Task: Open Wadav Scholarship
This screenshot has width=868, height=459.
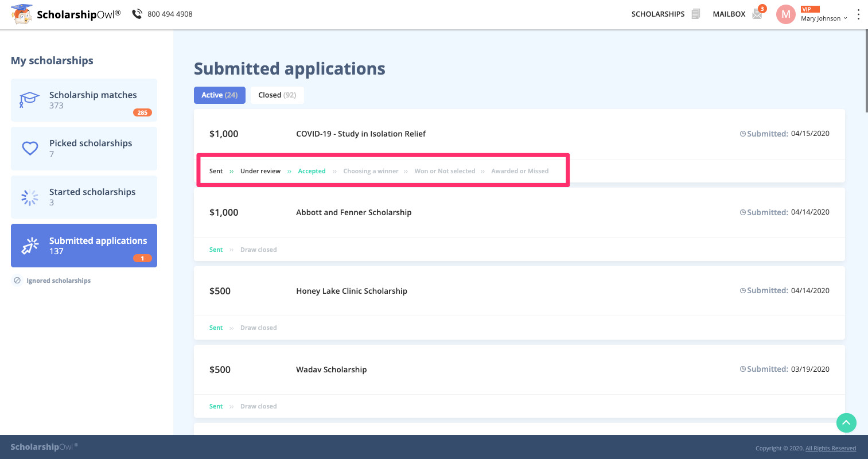Action: pyautogui.click(x=332, y=369)
